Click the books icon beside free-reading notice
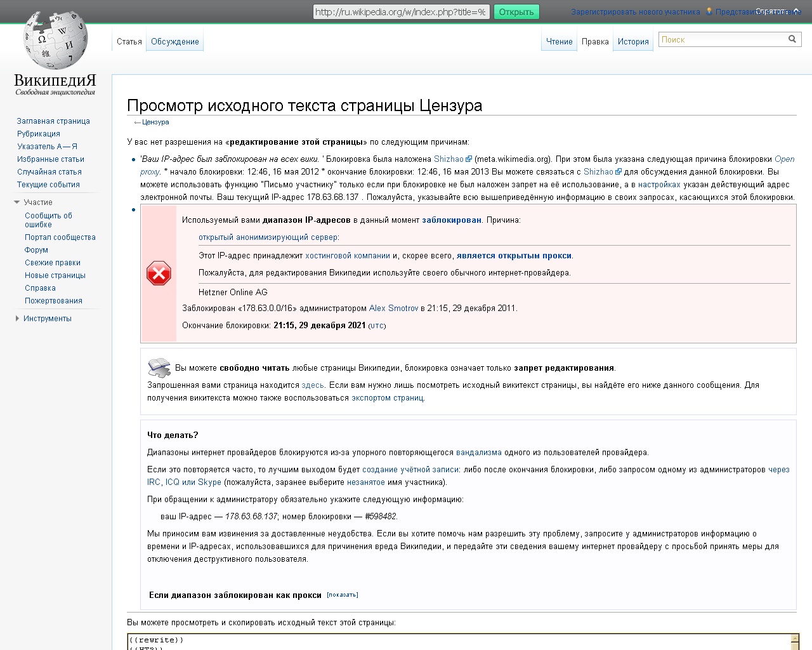The image size is (812, 650). point(159,368)
